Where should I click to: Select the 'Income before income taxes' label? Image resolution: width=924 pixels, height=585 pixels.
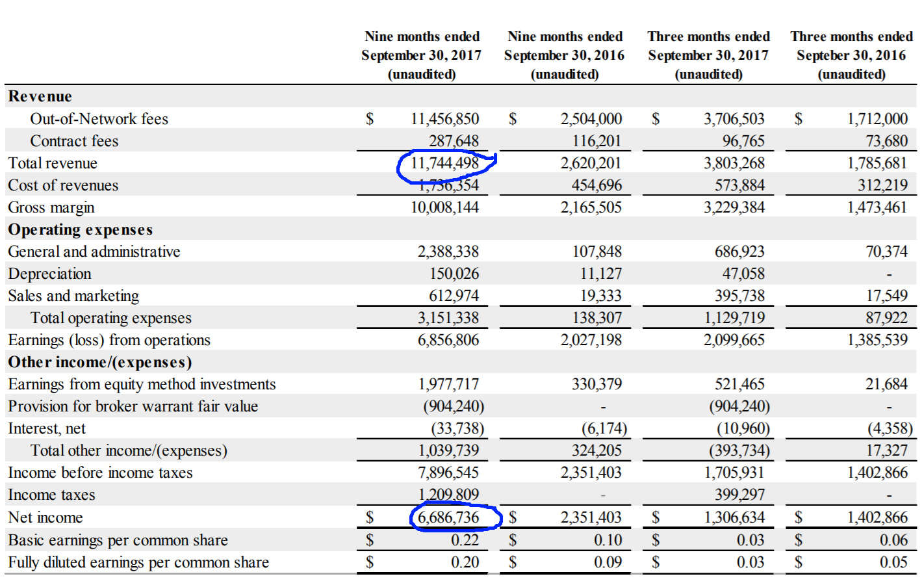pos(100,473)
